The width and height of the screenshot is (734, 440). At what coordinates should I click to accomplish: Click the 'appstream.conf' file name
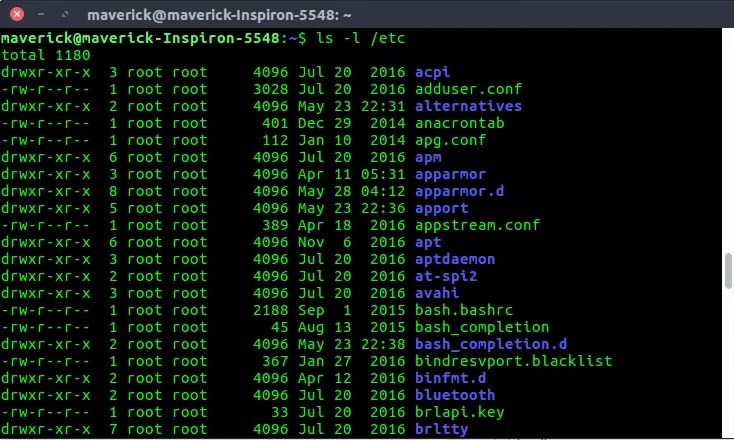pos(477,225)
